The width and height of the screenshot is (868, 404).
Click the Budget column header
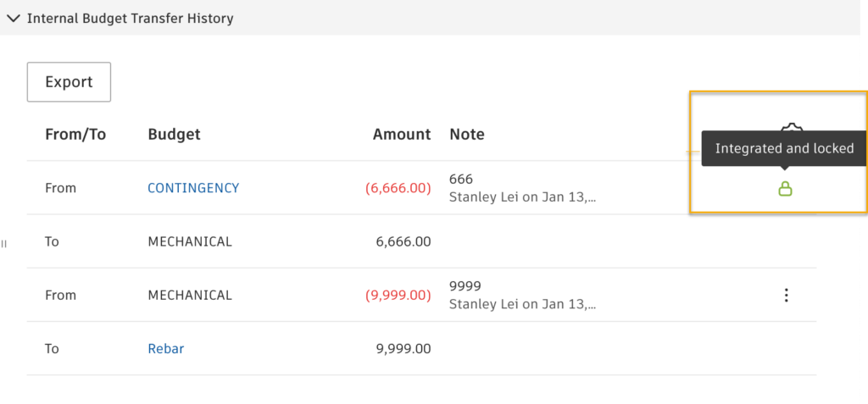(174, 135)
